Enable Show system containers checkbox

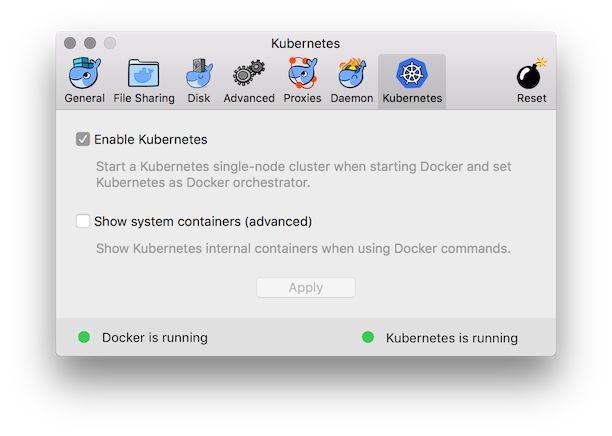tap(83, 221)
